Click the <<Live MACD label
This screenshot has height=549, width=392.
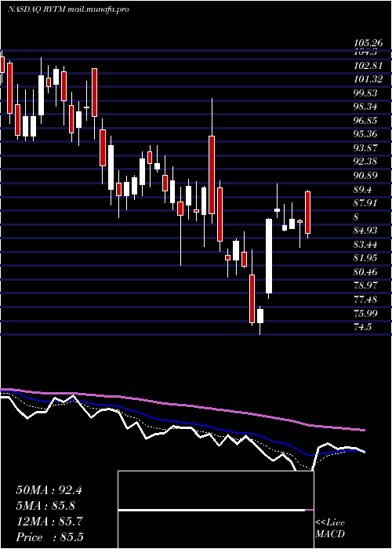coord(330,529)
